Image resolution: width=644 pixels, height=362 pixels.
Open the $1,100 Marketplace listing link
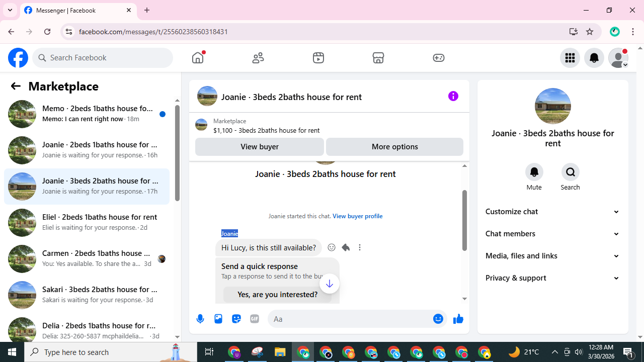tap(266, 130)
